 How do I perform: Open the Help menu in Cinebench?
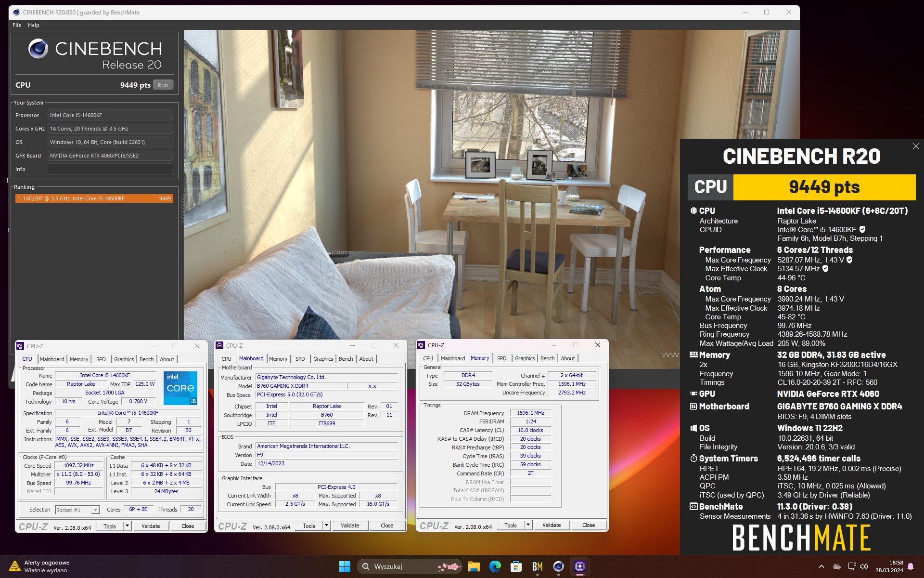coord(34,25)
